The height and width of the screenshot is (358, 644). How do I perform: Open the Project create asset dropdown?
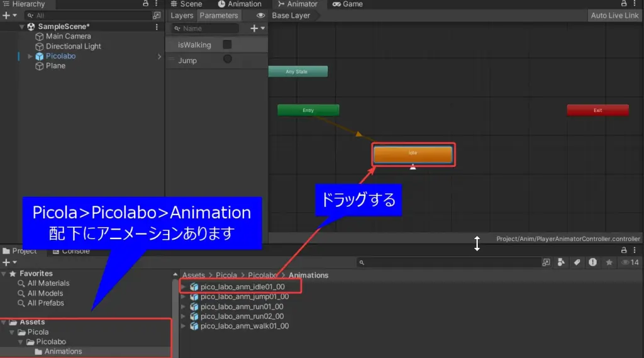point(9,262)
